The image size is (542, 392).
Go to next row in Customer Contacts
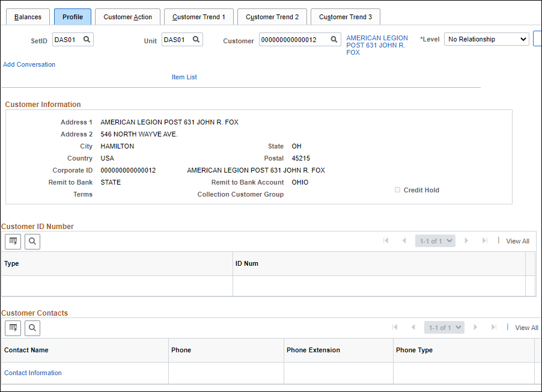click(475, 327)
